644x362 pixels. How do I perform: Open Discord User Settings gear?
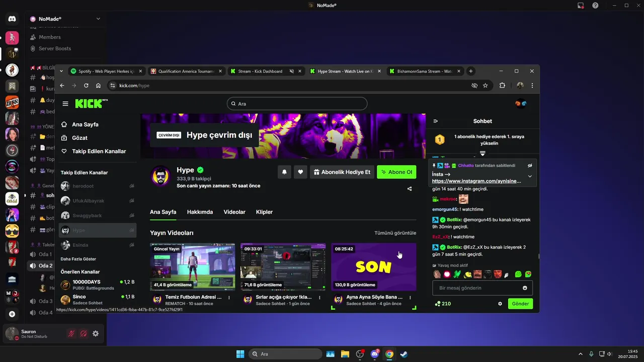point(96,333)
